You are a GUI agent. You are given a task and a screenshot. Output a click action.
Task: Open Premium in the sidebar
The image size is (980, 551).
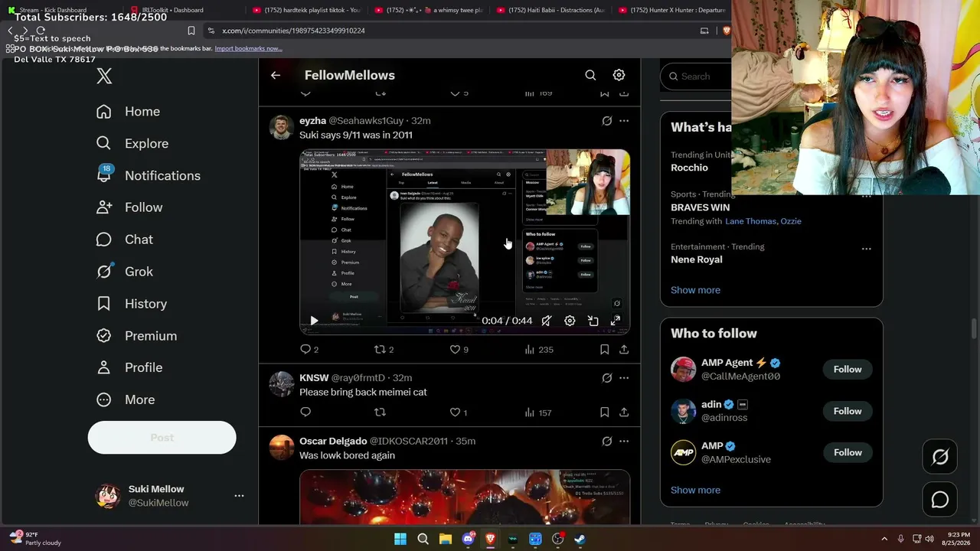[136, 336]
